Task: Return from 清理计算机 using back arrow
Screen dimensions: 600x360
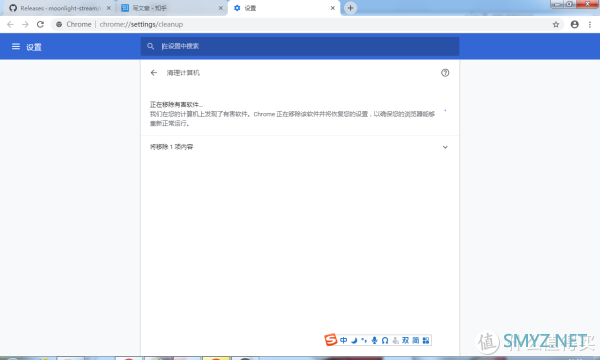Action: pyautogui.click(x=154, y=73)
